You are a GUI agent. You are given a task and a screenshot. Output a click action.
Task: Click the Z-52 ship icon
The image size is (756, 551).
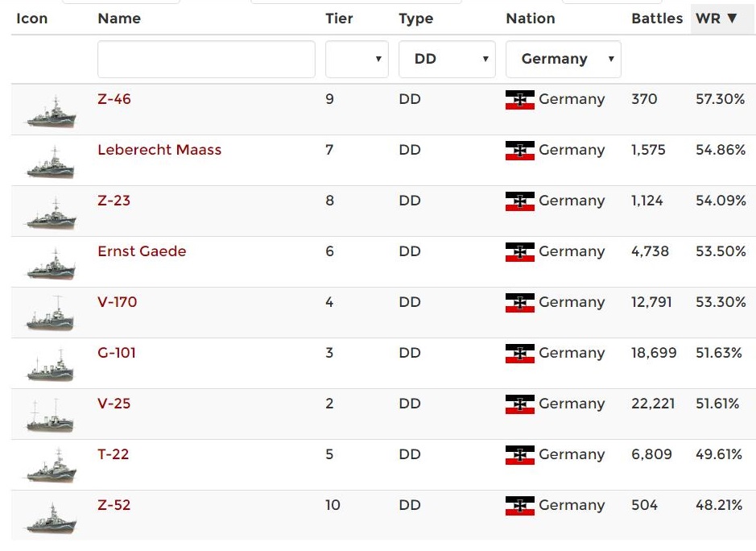click(x=51, y=519)
